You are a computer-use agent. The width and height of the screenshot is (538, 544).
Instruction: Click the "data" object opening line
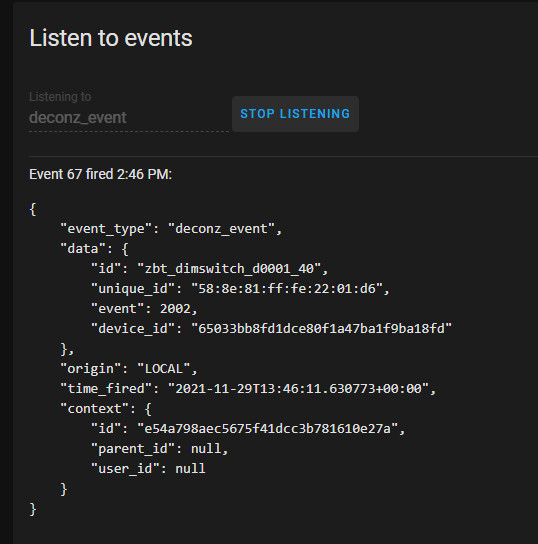94,249
